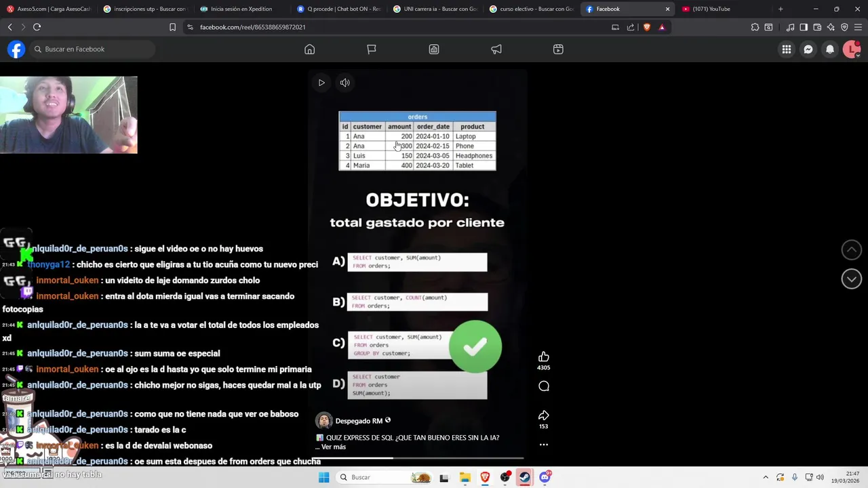
Task: Switch to UNI carrera ia tab
Action: (x=434, y=9)
